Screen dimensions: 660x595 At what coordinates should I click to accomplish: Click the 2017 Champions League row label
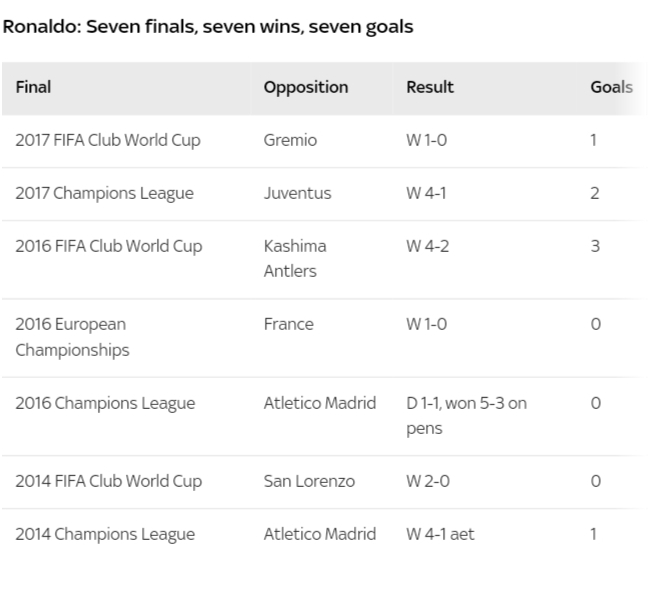click(104, 194)
